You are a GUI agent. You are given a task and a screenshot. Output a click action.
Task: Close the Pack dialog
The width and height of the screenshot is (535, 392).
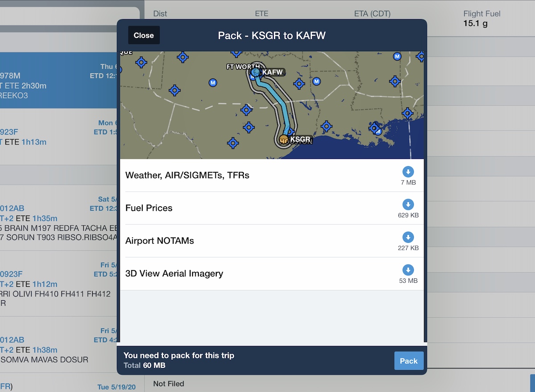[144, 36]
